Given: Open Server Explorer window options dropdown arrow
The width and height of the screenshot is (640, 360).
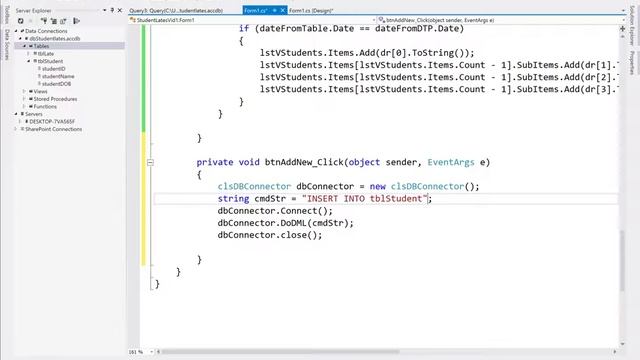Looking at the screenshot, I should 104,10.
